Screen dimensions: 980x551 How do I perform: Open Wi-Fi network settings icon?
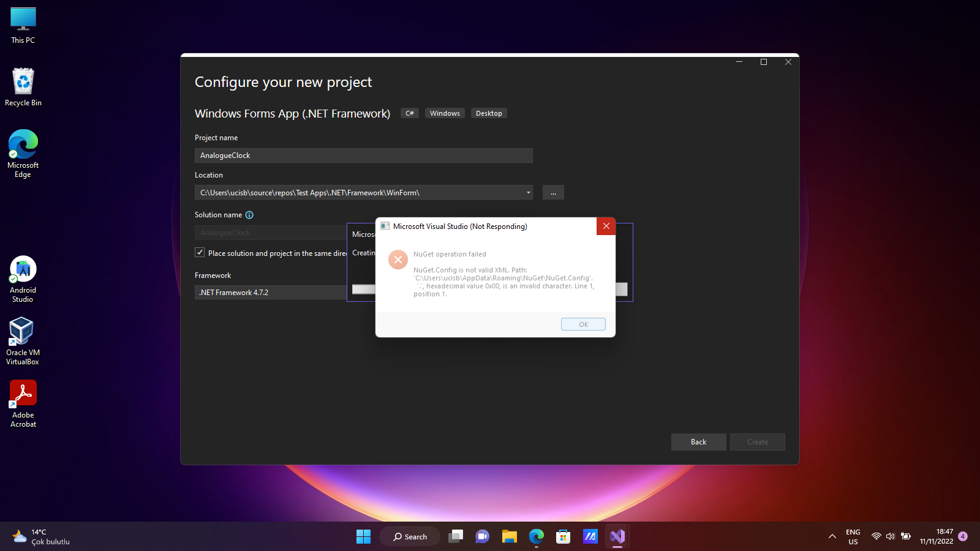pos(876,536)
